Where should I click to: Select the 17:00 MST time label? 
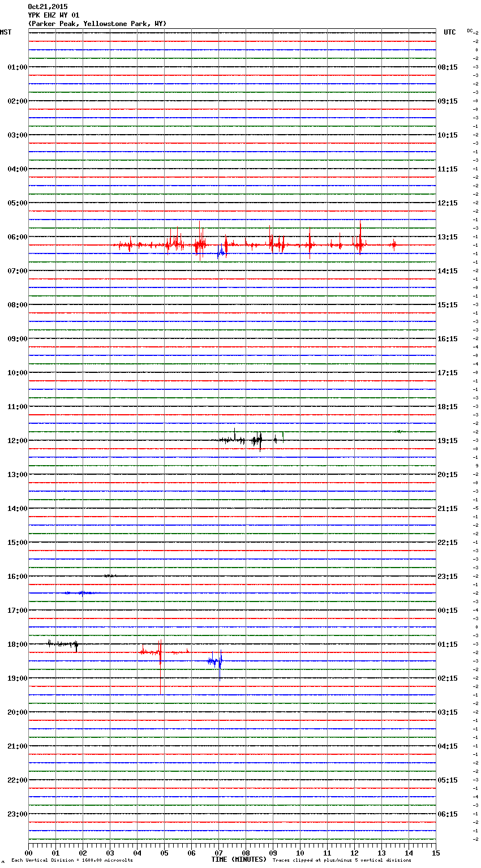[18, 611]
